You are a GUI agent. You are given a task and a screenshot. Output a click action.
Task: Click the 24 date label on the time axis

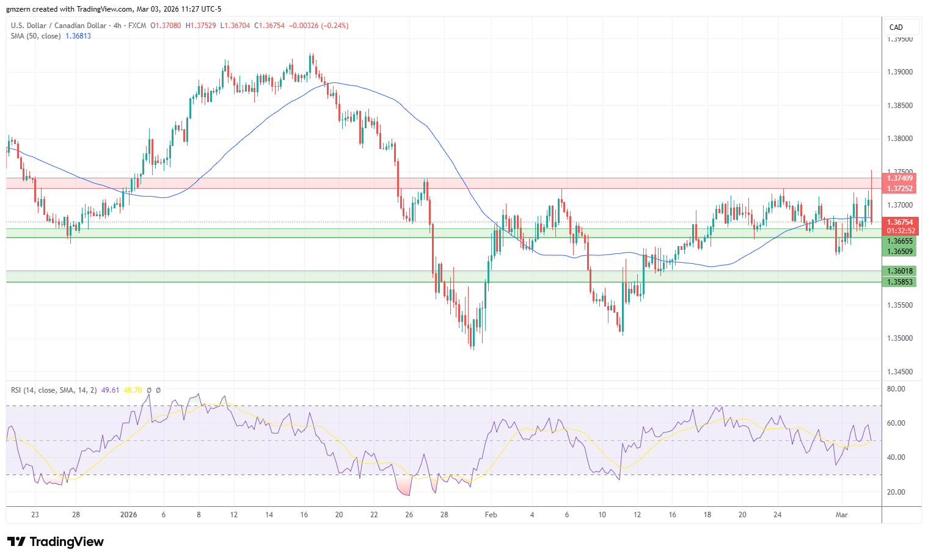coord(778,515)
